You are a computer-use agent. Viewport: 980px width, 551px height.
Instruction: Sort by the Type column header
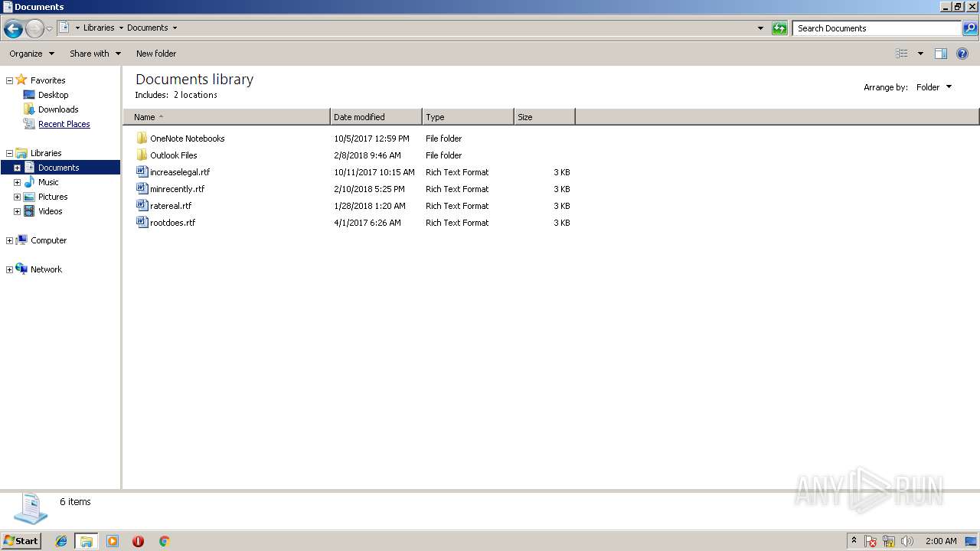pyautogui.click(x=468, y=117)
